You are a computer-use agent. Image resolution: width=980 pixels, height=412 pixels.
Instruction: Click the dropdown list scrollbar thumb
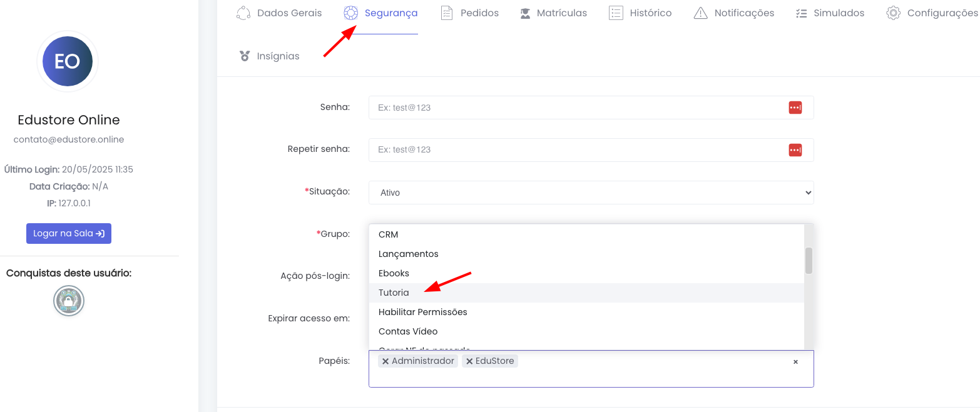click(809, 260)
